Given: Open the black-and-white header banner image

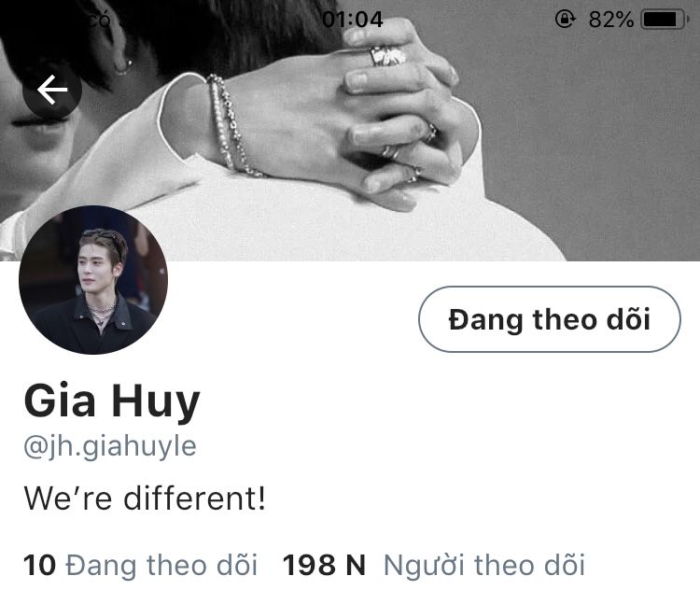Looking at the screenshot, I should 350,131.
